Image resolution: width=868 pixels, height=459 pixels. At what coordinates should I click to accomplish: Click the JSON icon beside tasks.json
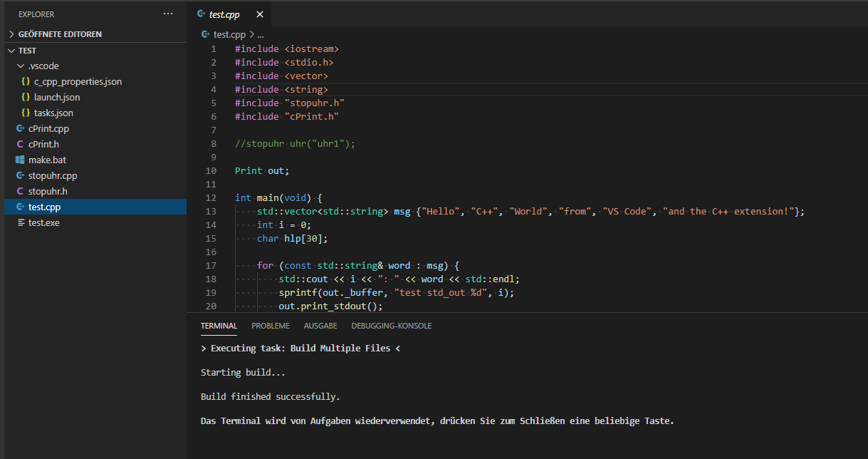coord(26,113)
